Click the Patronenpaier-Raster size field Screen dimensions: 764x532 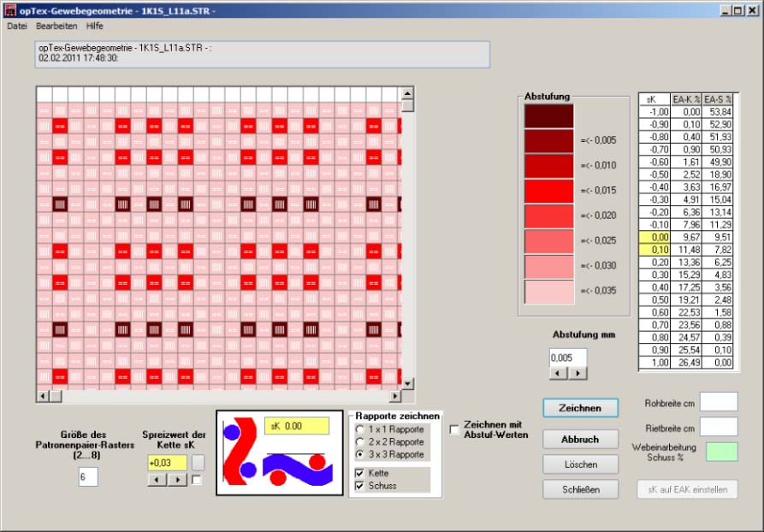(x=88, y=477)
